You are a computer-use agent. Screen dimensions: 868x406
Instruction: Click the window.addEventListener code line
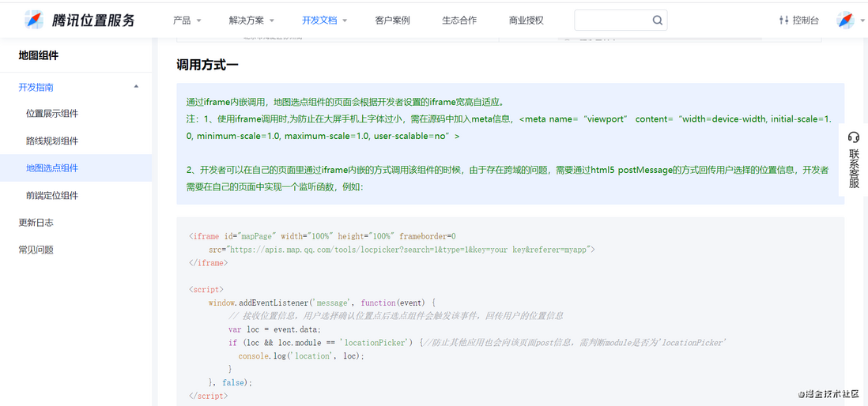(x=323, y=303)
